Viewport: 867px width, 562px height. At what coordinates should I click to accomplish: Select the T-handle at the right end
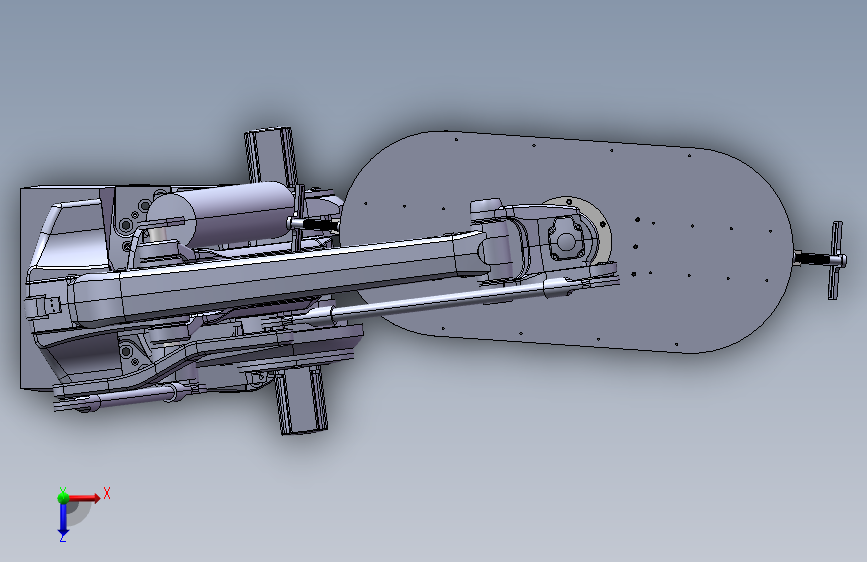coord(835,260)
